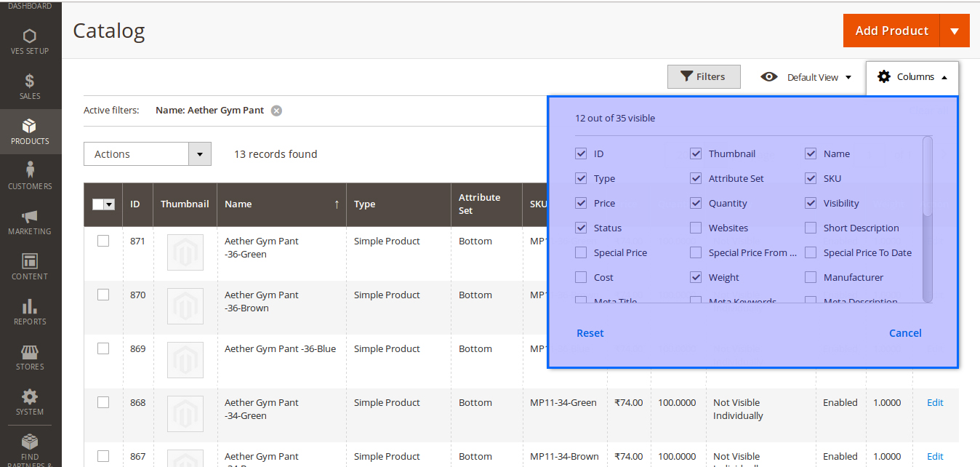Open the Reports sidebar menu
The image size is (980, 467).
click(x=30, y=312)
